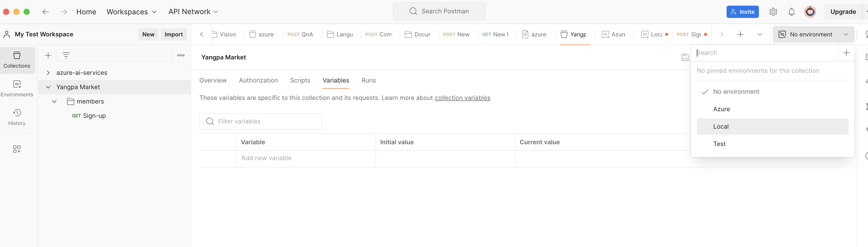Click the Current value column header
Screen dimensions: 868x247
pyautogui.click(x=540, y=142)
